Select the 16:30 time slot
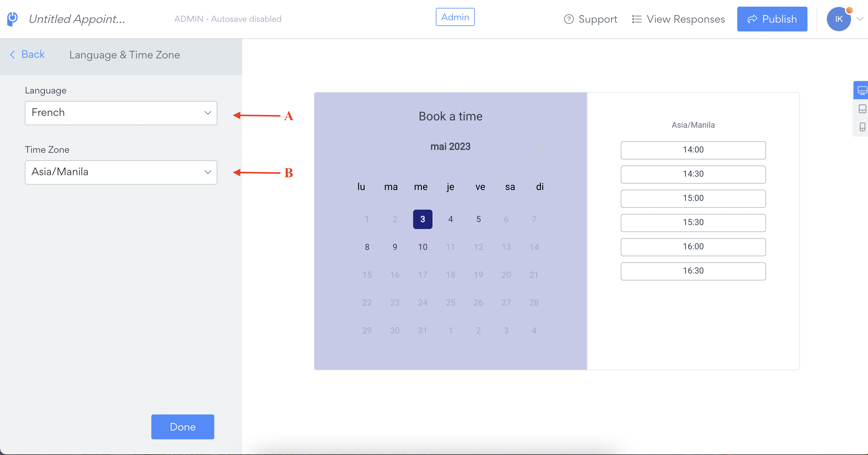 click(x=693, y=271)
